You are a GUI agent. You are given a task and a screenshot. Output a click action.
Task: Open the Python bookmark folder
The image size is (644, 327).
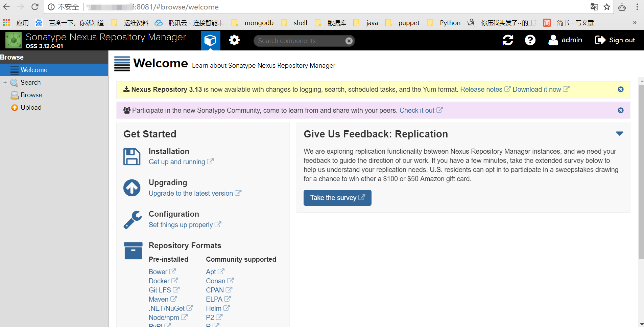pyautogui.click(x=444, y=23)
